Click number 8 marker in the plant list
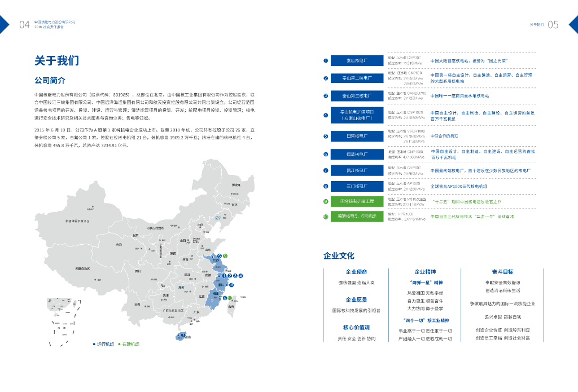 [326, 186]
